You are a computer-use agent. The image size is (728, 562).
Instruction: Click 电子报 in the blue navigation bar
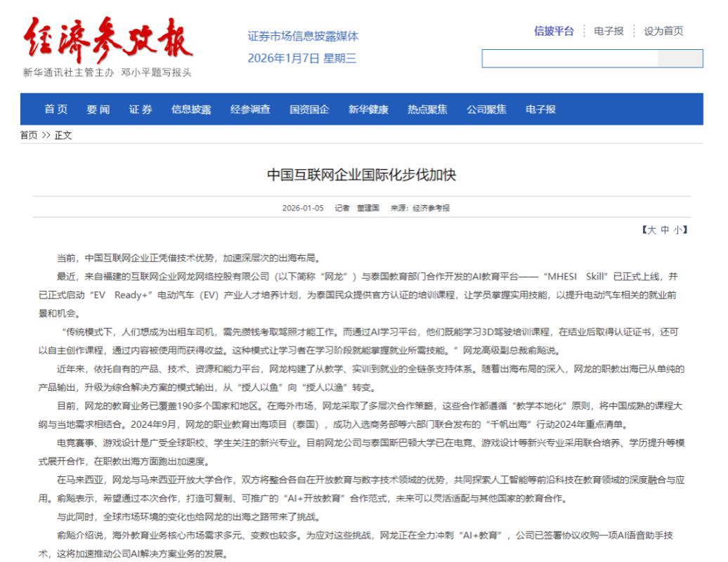pyautogui.click(x=540, y=110)
